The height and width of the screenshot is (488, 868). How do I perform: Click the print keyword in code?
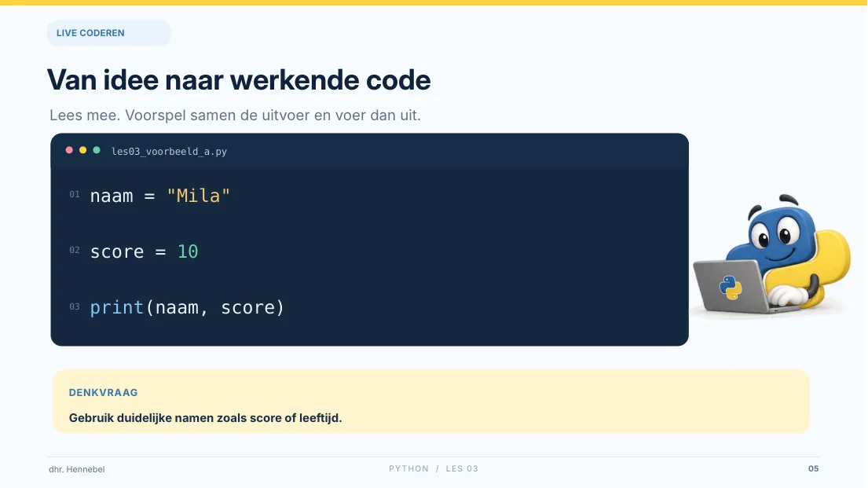(117, 308)
